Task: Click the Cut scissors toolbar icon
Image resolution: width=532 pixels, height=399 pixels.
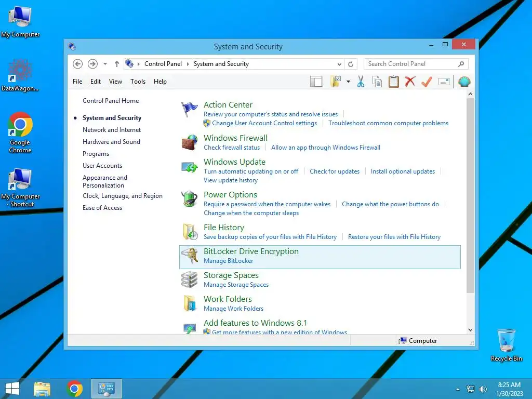Action: (361, 82)
